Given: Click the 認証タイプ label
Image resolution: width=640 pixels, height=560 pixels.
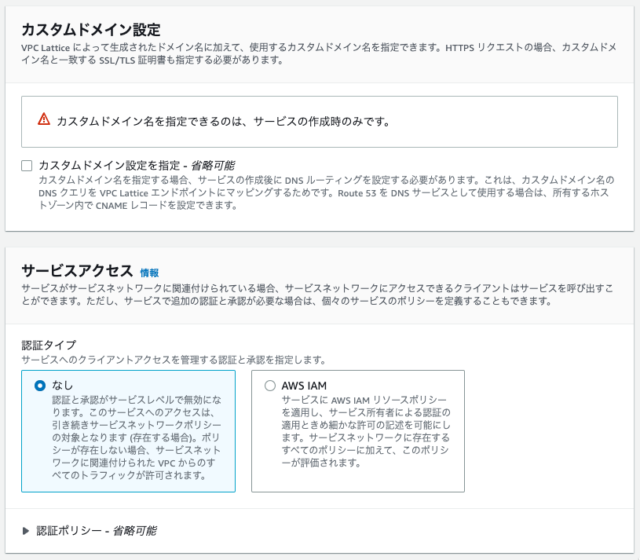Looking at the screenshot, I should [x=49, y=345].
